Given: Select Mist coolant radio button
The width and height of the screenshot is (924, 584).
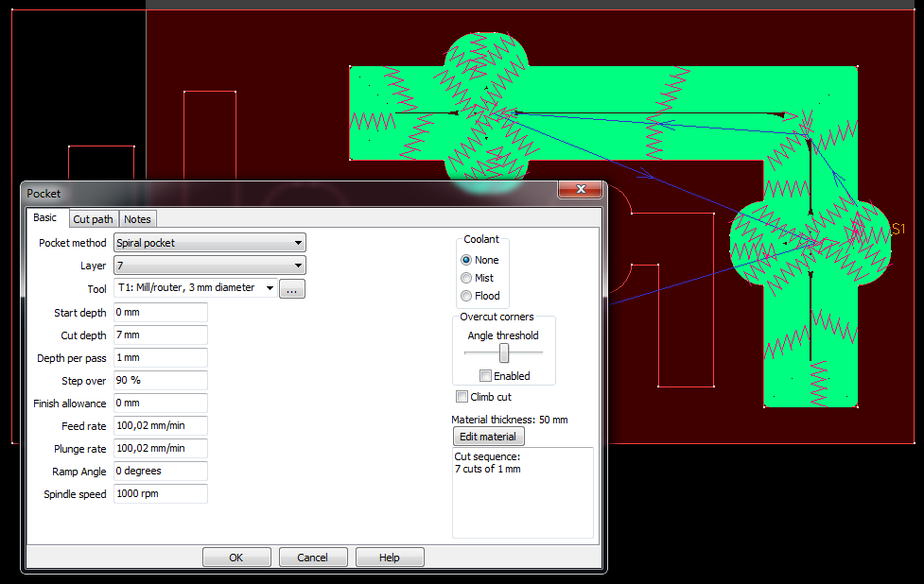Looking at the screenshot, I should pos(466,278).
